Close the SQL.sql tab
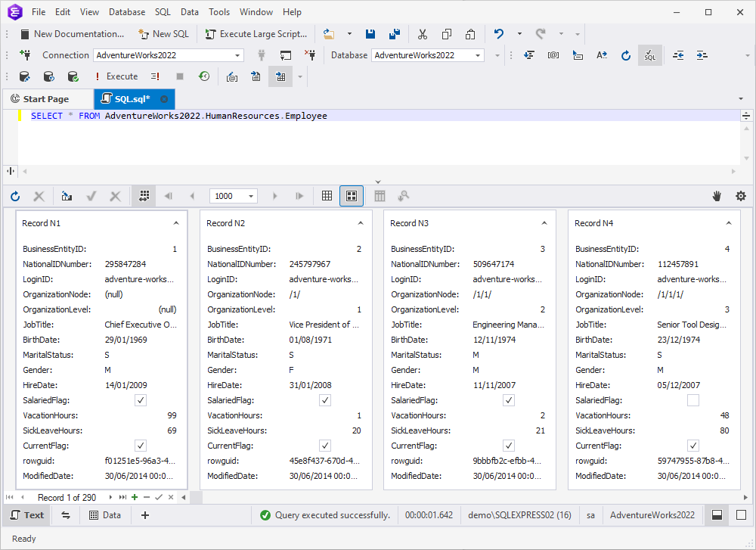The image size is (756, 550). pyautogui.click(x=164, y=99)
